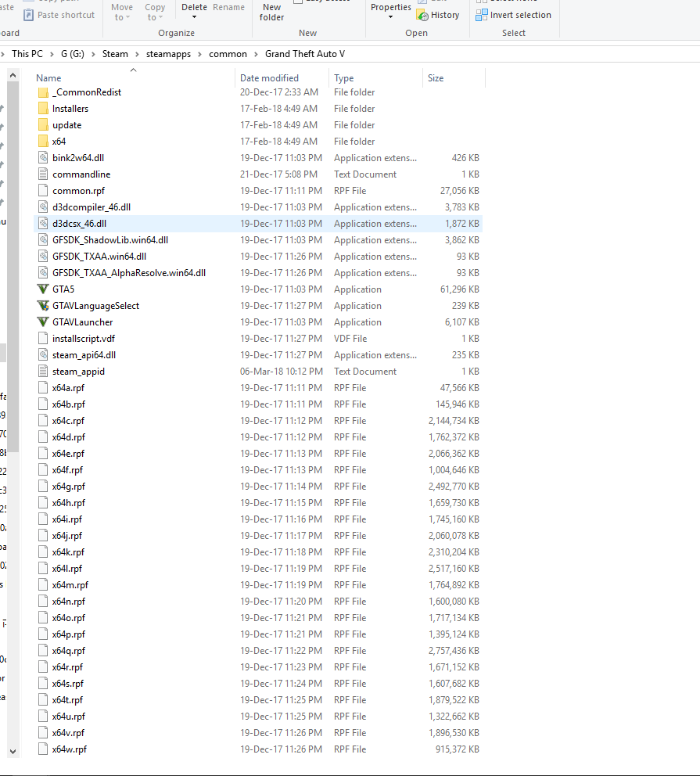Image resolution: width=700 pixels, height=776 pixels.
Task: Select the x64t.rpf file name
Action: tap(67, 700)
